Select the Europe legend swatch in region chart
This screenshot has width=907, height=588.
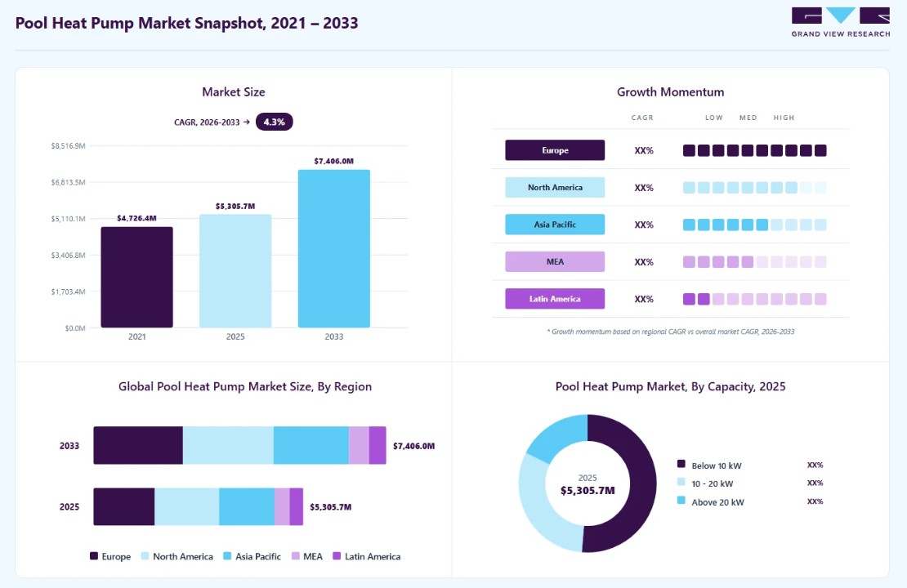[94, 556]
